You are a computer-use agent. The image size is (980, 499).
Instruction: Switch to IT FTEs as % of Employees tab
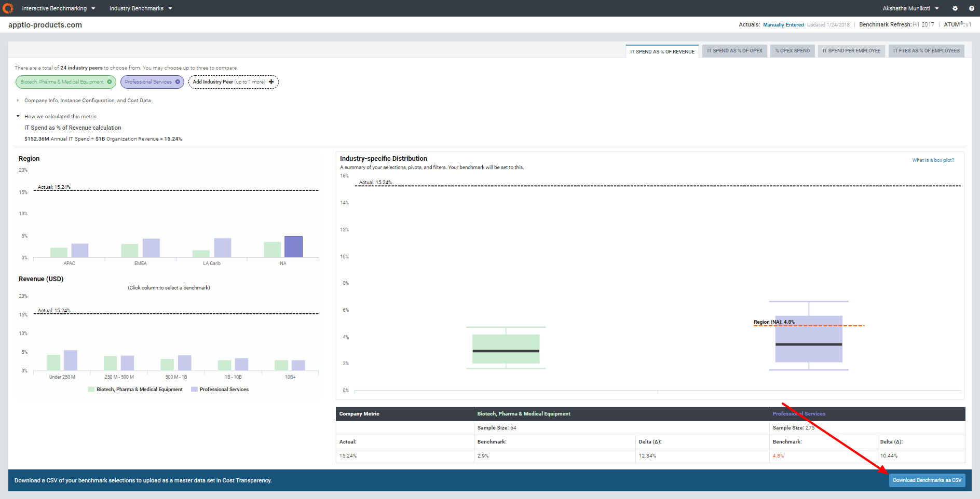click(x=927, y=51)
